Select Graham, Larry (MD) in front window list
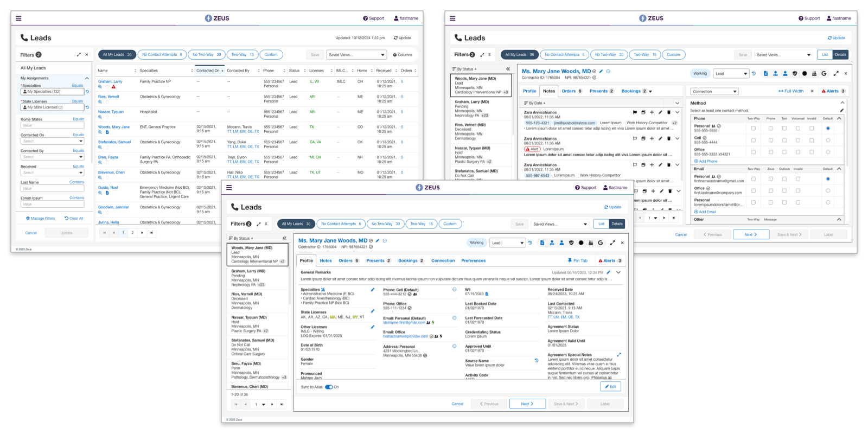This screenshot has height=434, width=868. pyautogui.click(x=258, y=278)
